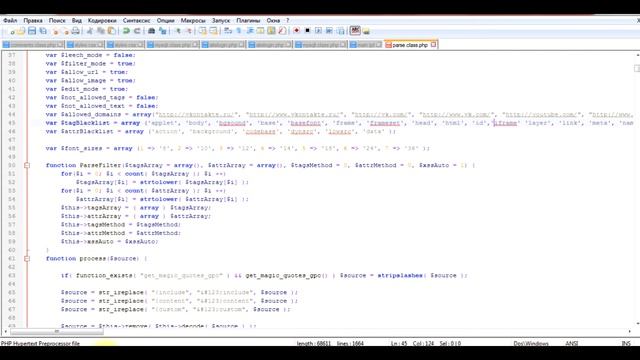The height and width of the screenshot is (360, 640).
Task: Click the horizontal scrollbar right arrow
Action: [629, 331]
